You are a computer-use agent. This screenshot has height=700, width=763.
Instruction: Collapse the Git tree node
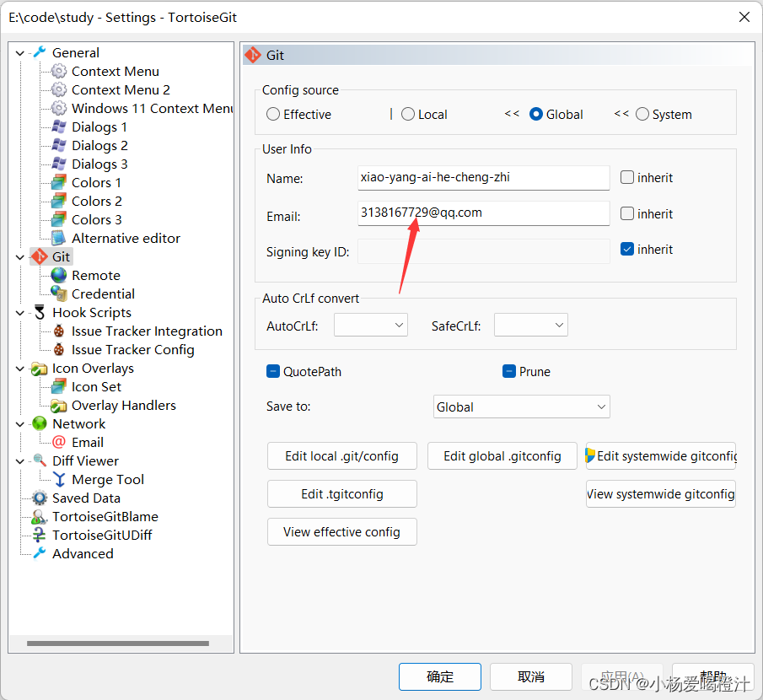pyautogui.click(x=20, y=257)
